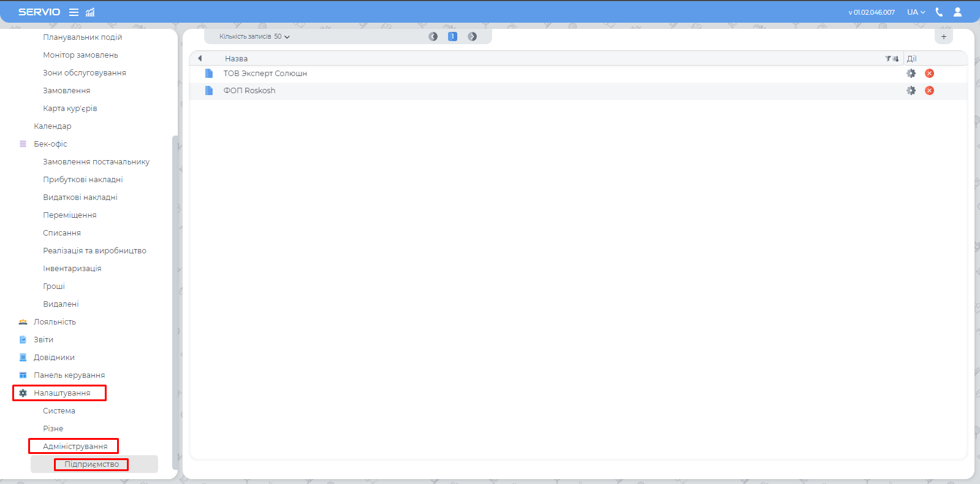980x484 pixels.
Task: Open the ТОВ Эксперт Солюшн row
Action: 265,74
